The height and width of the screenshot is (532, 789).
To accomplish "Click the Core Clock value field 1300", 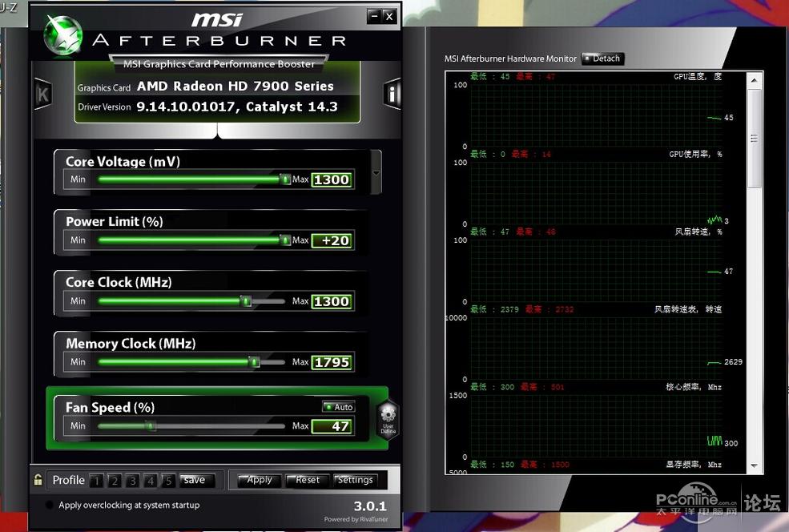I will [332, 301].
